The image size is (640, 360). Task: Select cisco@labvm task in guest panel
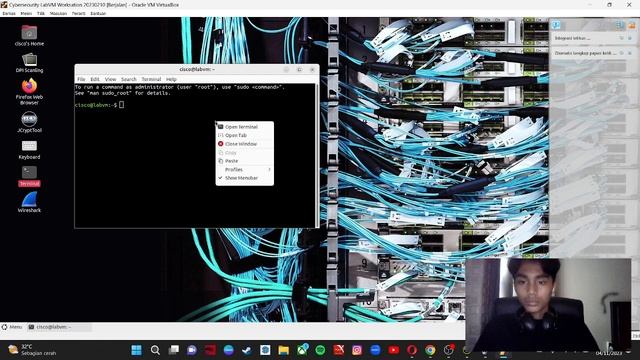click(60, 327)
